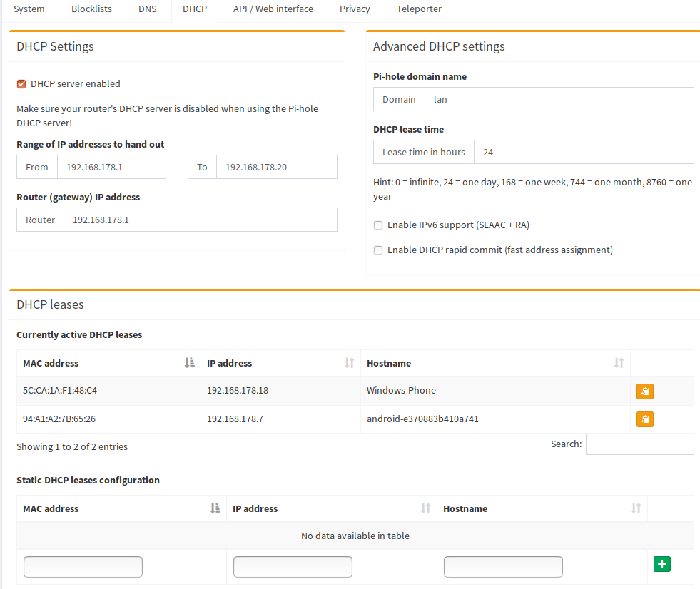Switch to the DNS tab

pos(149,9)
